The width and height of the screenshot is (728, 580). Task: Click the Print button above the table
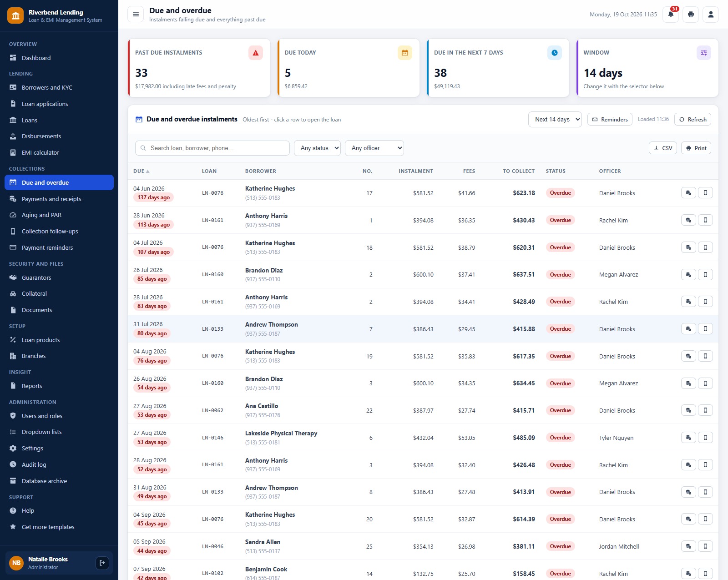[x=696, y=148]
